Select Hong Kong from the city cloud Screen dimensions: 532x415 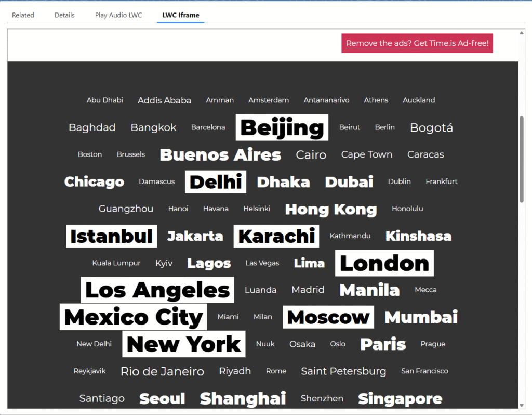(330, 210)
